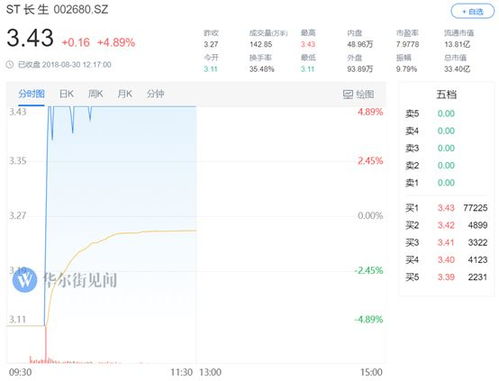Open the 分钟 minute chart tab

click(155, 94)
